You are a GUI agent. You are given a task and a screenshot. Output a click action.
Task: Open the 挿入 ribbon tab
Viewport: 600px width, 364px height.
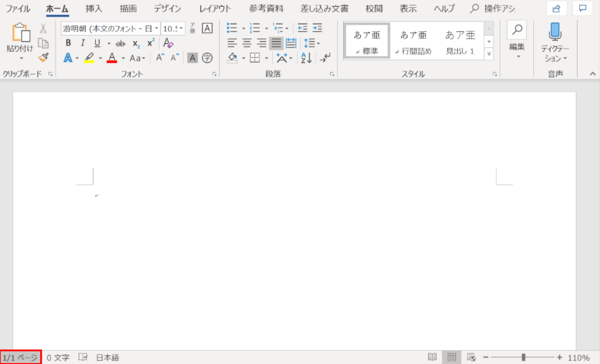coord(94,9)
